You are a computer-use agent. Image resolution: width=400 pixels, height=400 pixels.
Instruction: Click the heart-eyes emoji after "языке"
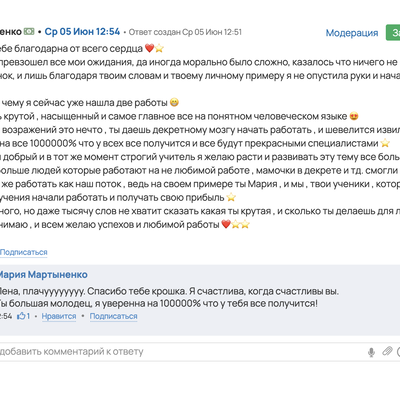(354, 116)
